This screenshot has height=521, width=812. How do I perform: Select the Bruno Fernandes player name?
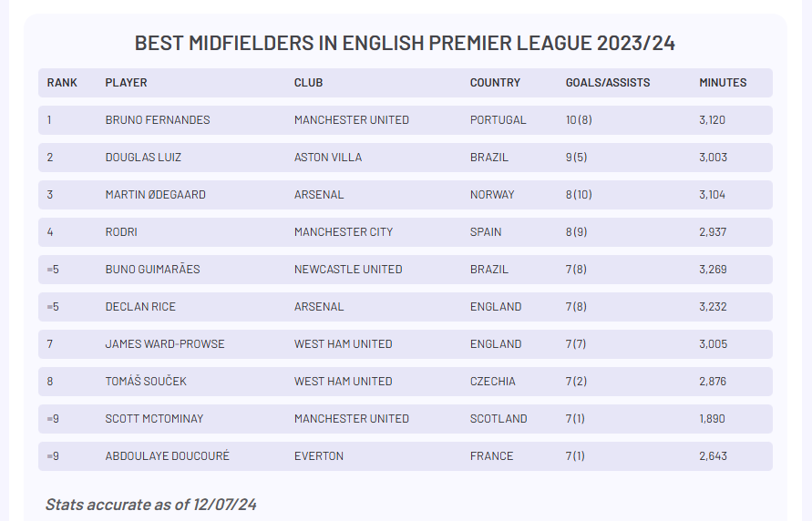pos(158,120)
